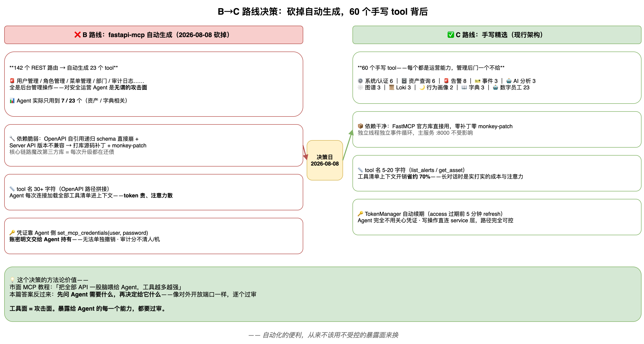The image size is (644, 344).
Task: Click bold text 省约 70%
Action: pos(418,177)
